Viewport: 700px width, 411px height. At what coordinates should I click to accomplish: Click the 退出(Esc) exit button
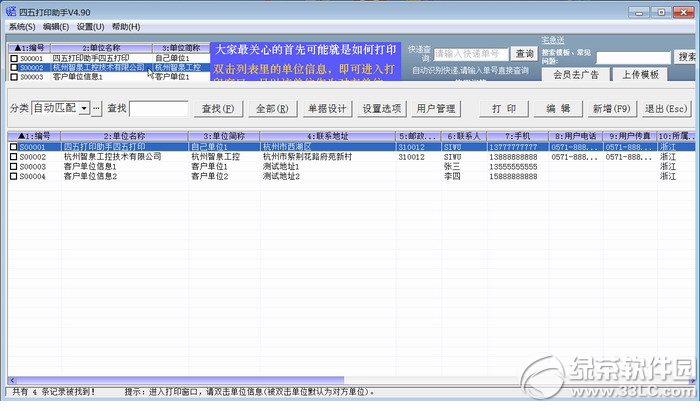point(666,108)
